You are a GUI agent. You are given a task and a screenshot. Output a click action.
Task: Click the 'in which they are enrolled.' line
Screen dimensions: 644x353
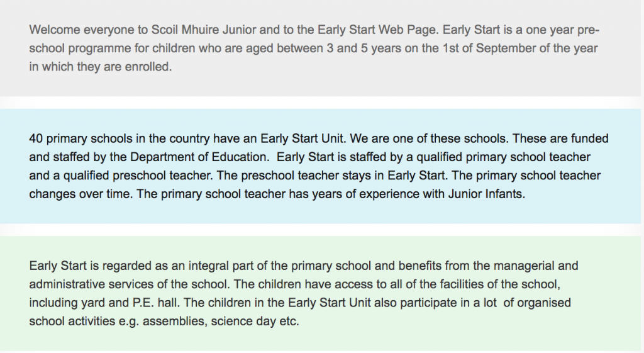coord(101,67)
